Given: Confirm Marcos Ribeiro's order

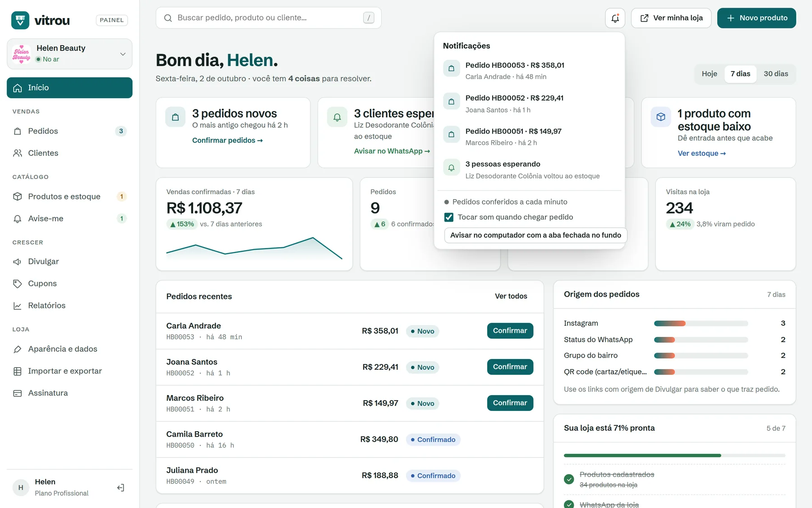Looking at the screenshot, I should pos(510,403).
